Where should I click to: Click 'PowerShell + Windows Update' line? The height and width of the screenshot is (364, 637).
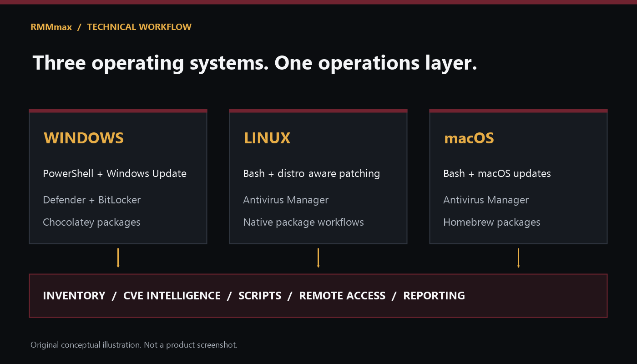point(115,173)
